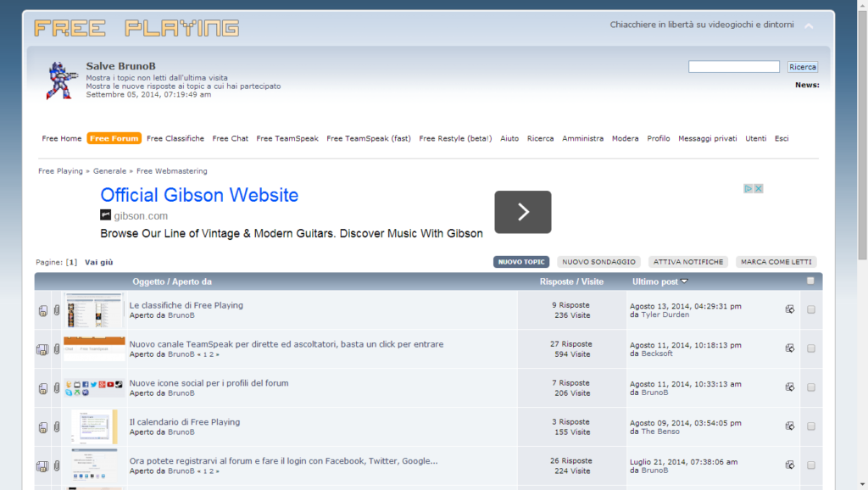The image size is (868, 490).
Task: Open the Free Chat menu item
Action: point(230,138)
